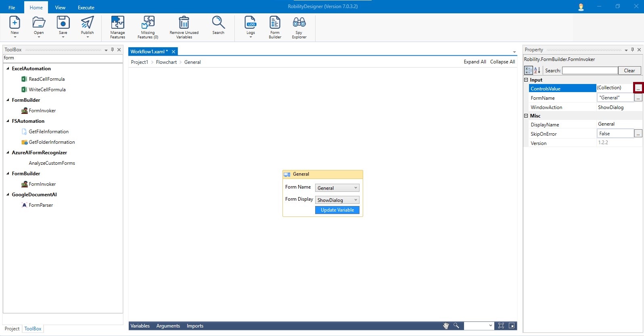Click Remove Unused Variables icon
This screenshot has height=336, width=644.
point(184,23)
